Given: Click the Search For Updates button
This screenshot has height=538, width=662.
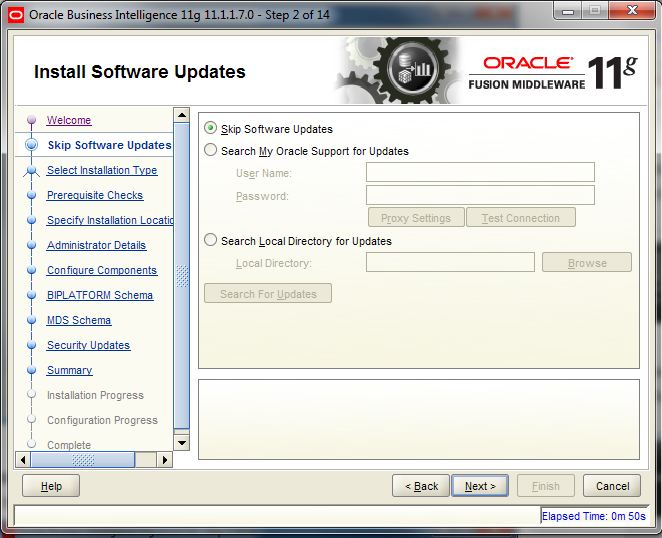Looking at the screenshot, I should coord(268,293).
